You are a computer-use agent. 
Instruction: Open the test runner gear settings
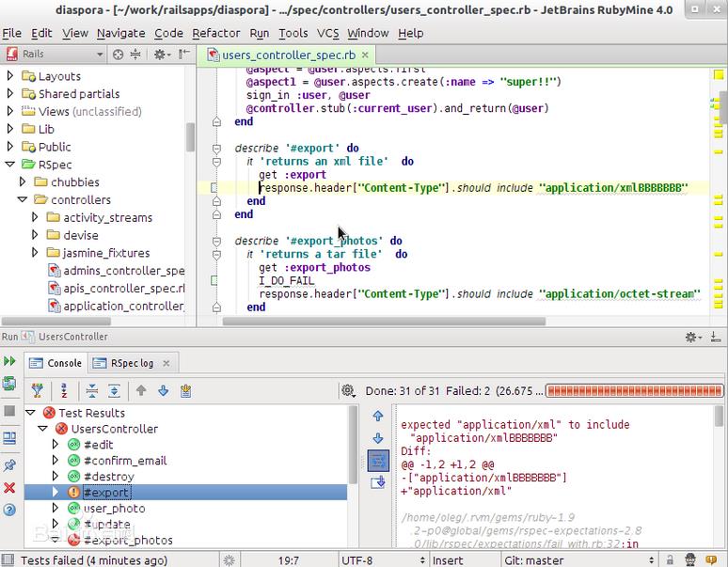(348, 390)
